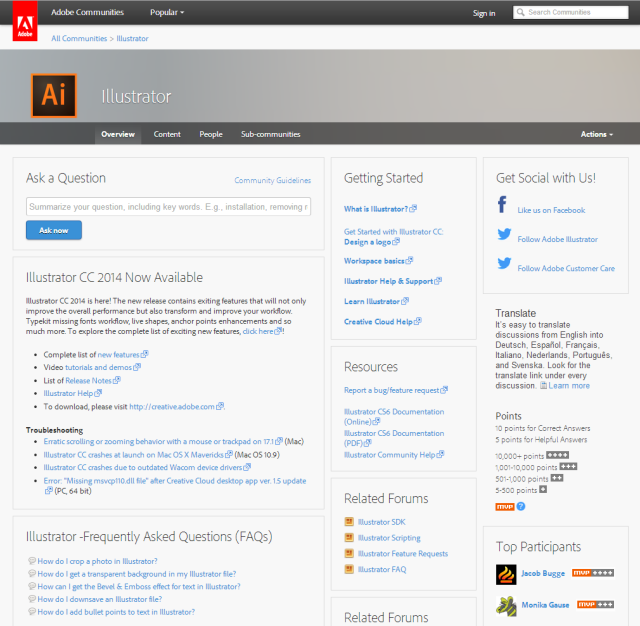Click forum icon next to Illustrator FAQ
This screenshot has width=640, height=626.
coord(349,568)
